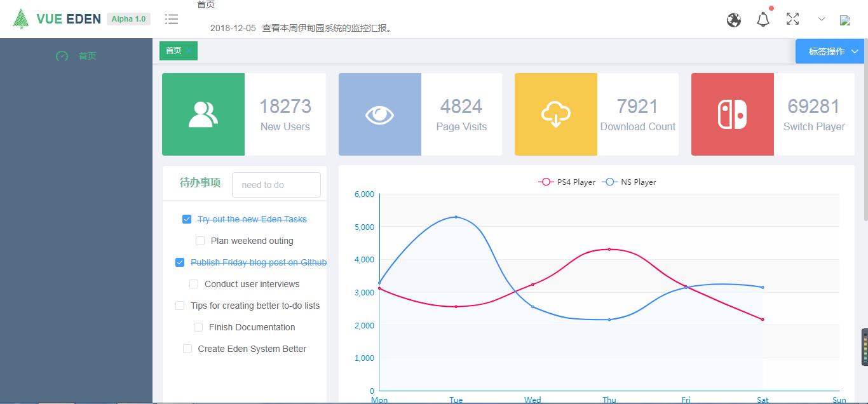Expand the user dropdown arrow
Viewport: 868px width, 404px height.
pos(822,20)
